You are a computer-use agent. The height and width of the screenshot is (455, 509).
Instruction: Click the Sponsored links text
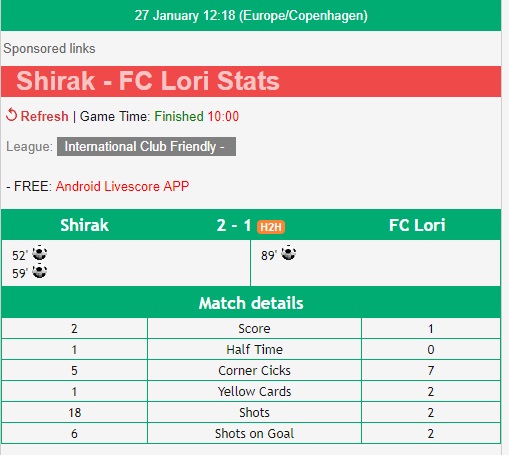tap(49, 49)
